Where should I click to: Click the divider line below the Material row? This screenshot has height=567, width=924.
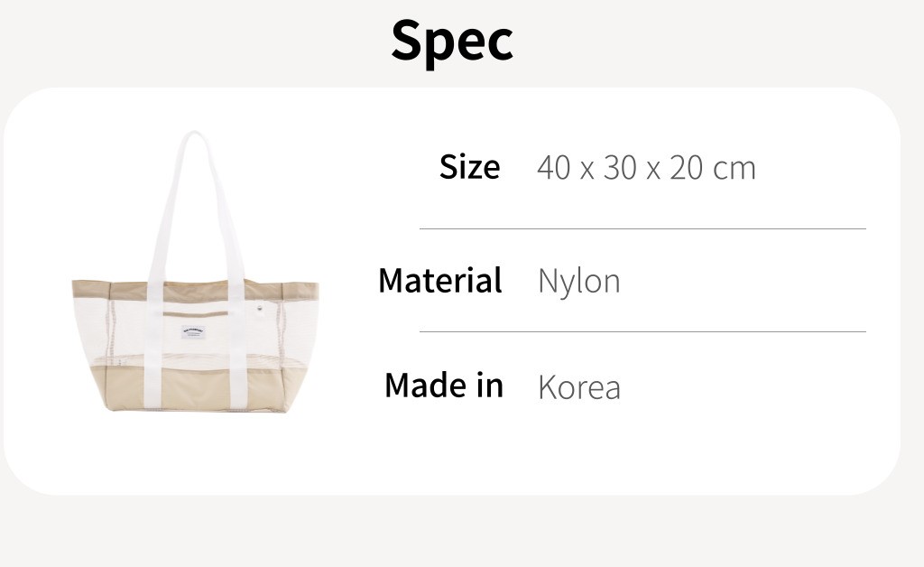pos(642,332)
